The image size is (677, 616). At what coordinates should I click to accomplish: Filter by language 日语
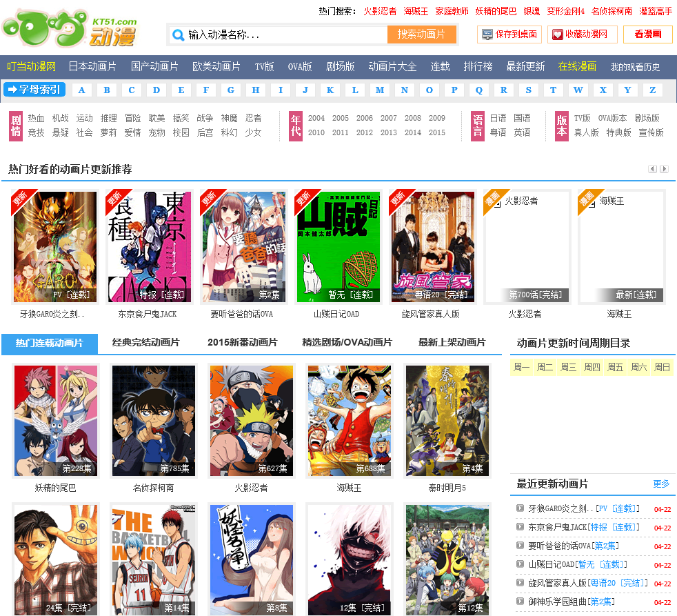498,118
